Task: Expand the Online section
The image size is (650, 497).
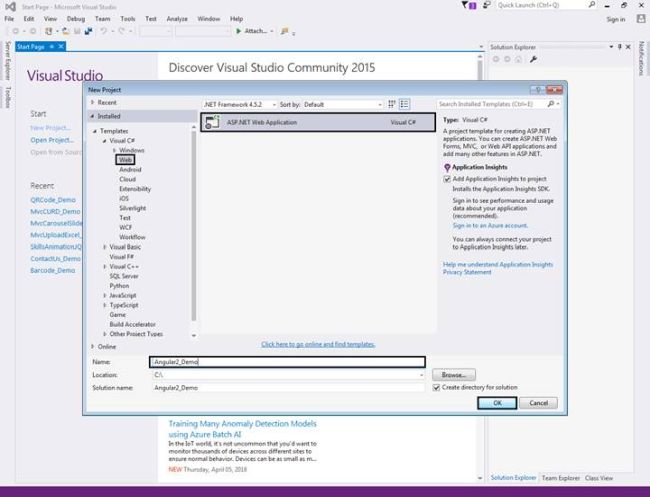Action: tap(93, 347)
